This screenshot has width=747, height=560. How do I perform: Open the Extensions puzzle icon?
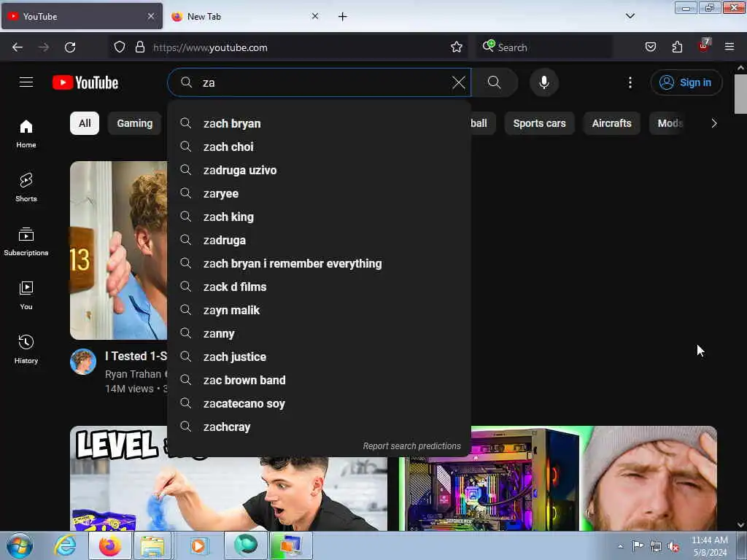click(677, 47)
